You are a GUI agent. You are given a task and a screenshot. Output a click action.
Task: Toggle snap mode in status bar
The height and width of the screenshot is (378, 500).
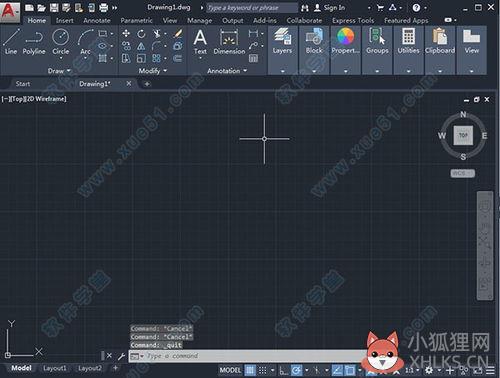click(263, 370)
